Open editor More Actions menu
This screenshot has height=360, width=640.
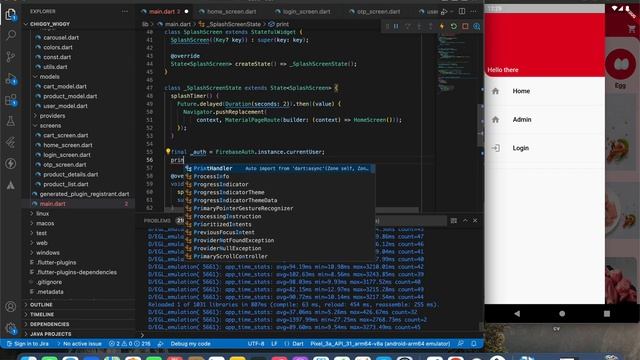[x=473, y=11]
